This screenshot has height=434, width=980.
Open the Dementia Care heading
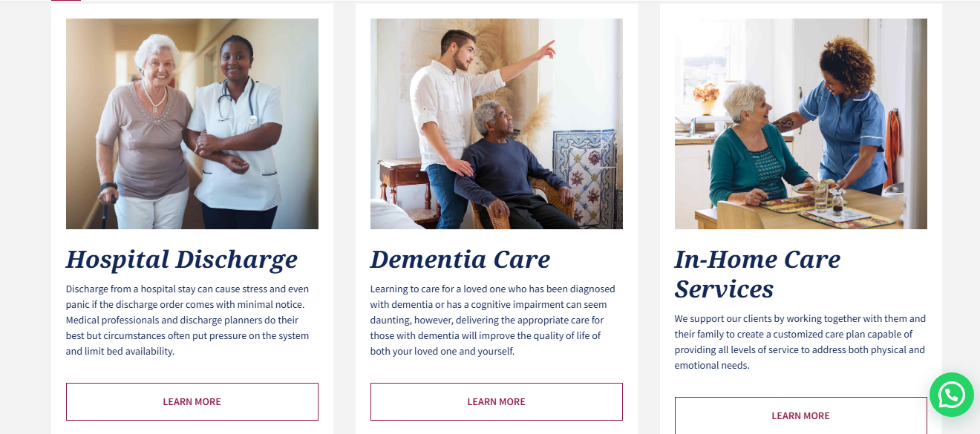coord(460,260)
